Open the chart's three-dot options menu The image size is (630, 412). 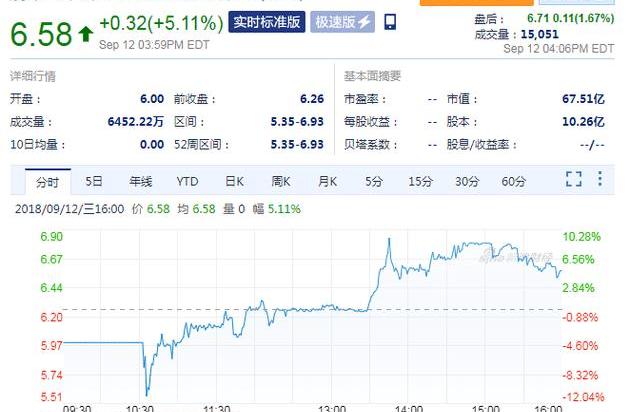(x=600, y=180)
